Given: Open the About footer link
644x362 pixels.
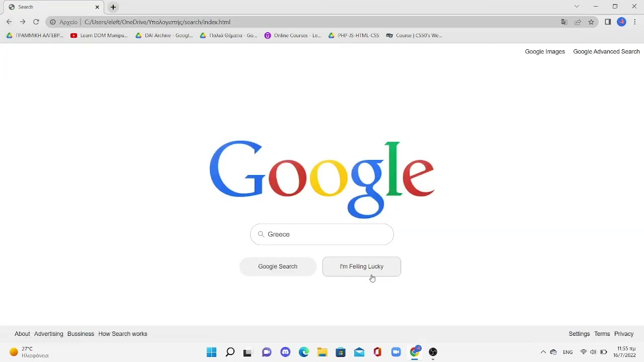Looking at the screenshot, I should click(x=22, y=334).
